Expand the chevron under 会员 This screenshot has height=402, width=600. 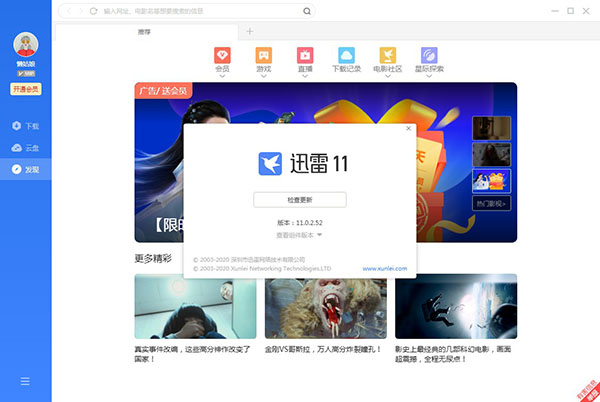coord(222,76)
